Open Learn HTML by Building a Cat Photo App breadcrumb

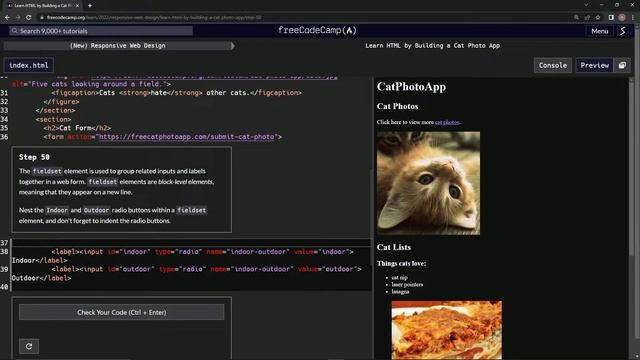(432, 46)
